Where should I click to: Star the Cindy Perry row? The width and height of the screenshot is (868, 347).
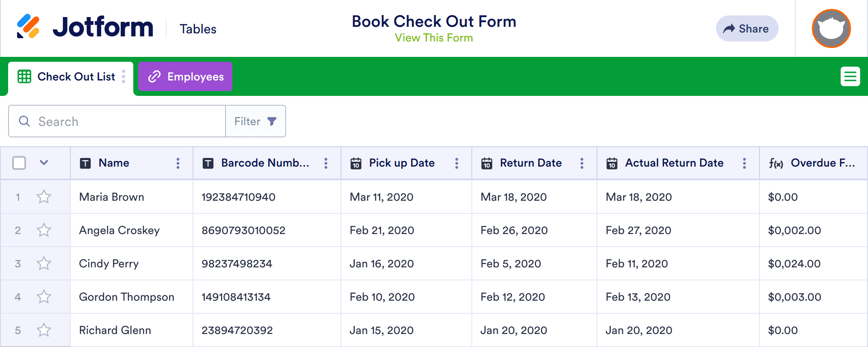click(x=44, y=264)
